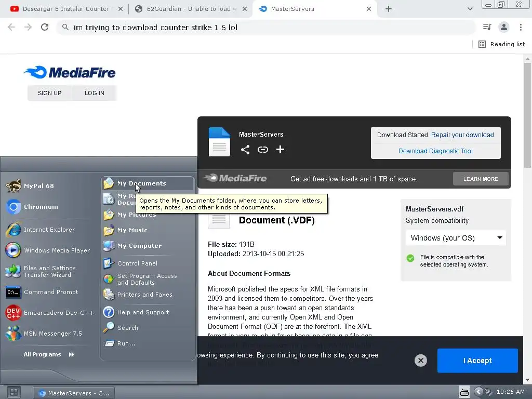Open Reading list

501,44
